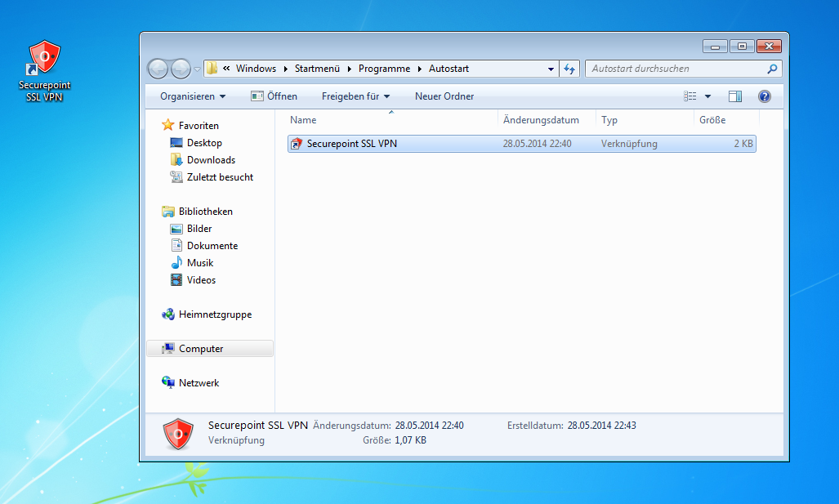Image resolution: width=839 pixels, height=504 pixels.
Task: Select the Securepoint SSL VPN file icon
Action: coord(297,144)
